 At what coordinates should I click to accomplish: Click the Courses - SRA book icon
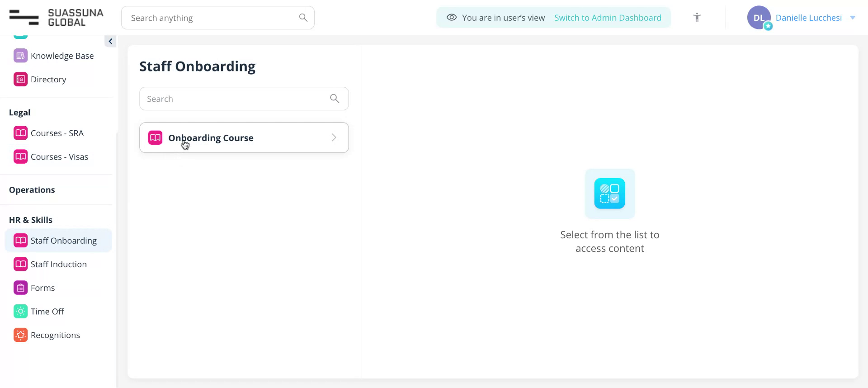click(20, 133)
